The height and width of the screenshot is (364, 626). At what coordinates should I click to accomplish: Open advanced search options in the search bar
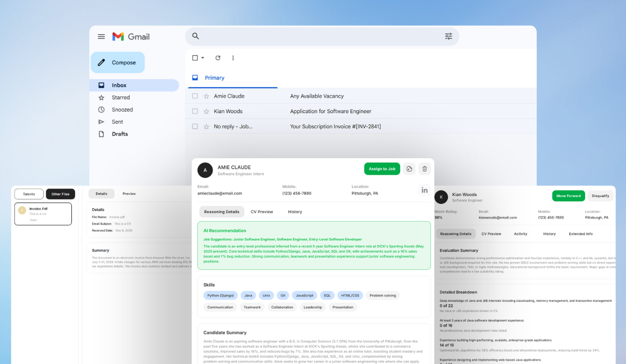click(448, 36)
